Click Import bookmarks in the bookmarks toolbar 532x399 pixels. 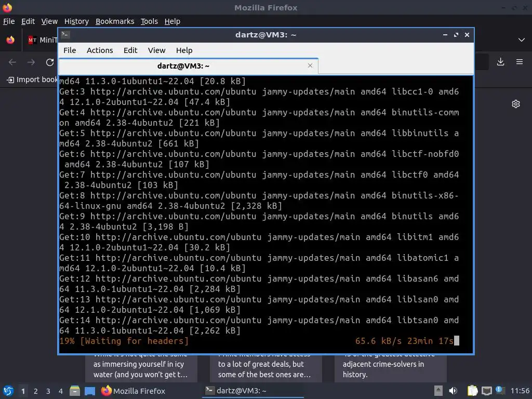coord(32,79)
